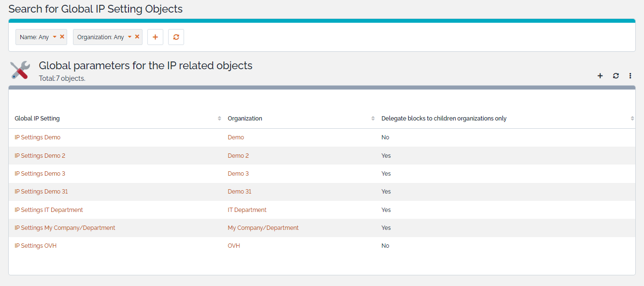Open IP Settings IT Department
Screen dimensions: 644x286
pyautogui.click(x=48, y=210)
